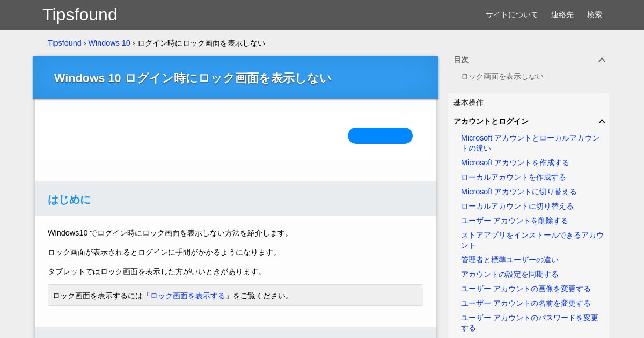Select the アカウントとログイン heading
The width and height of the screenshot is (644, 338).
(x=491, y=121)
